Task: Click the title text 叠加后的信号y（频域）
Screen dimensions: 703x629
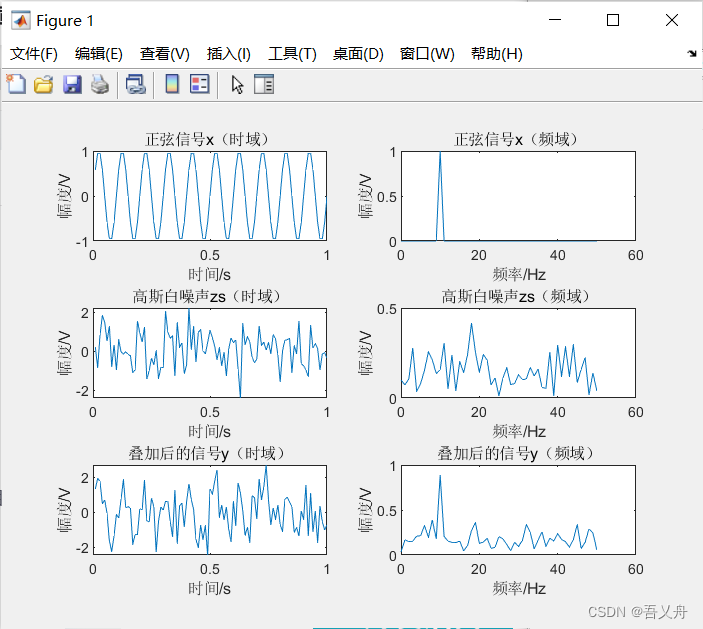Action: click(x=518, y=454)
